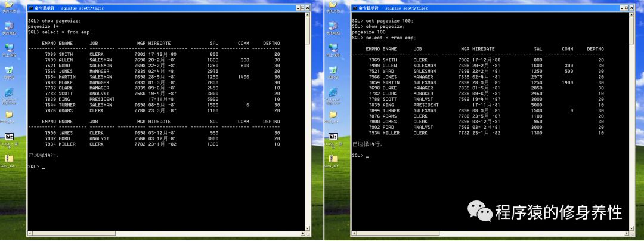Click the final SQL> prompt in the pagesize 100 window
The image size is (644, 241).
click(x=357, y=156)
